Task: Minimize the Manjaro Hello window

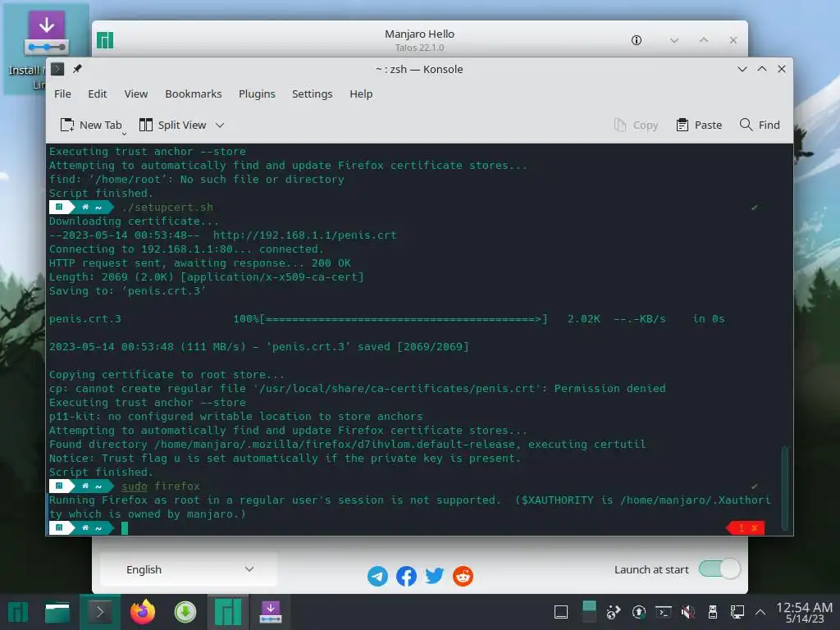Action: (674, 40)
